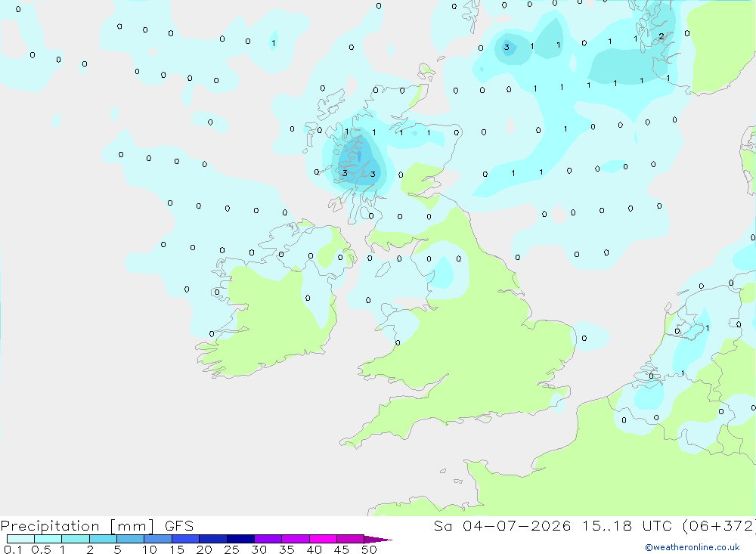Pick the 30–35 mm purple legend box

pyautogui.click(x=268, y=539)
